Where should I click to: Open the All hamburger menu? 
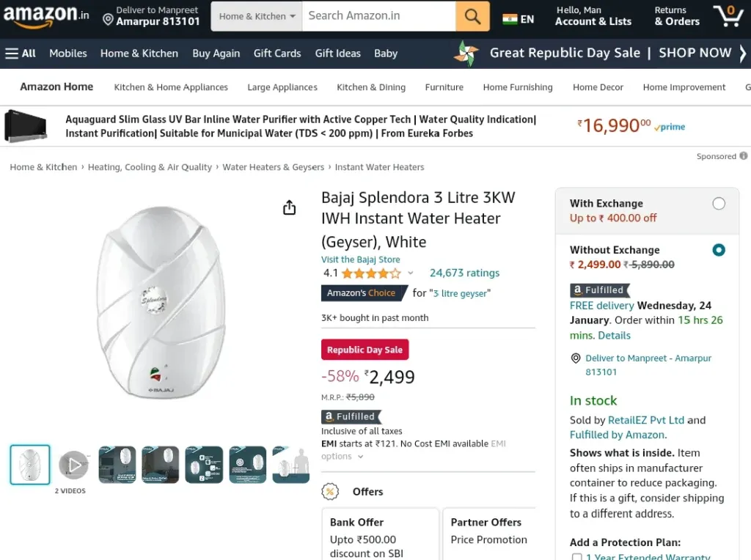tap(21, 53)
